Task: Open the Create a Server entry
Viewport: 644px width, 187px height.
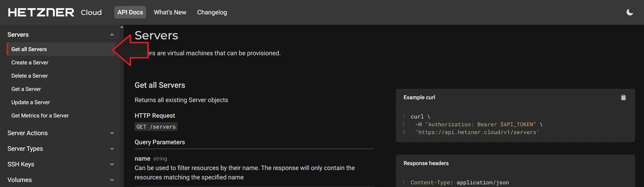Action: (x=30, y=62)
